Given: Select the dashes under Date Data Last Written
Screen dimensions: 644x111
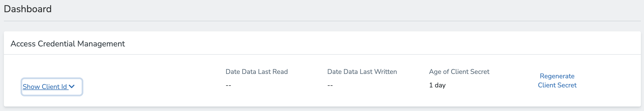Looking at the screenshot, I should pos(330,85).
